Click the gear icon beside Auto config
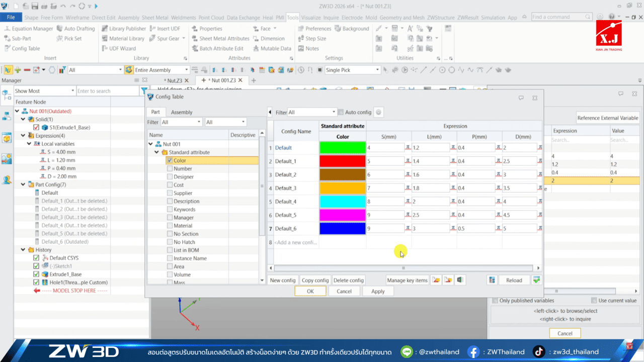Screen dimensions: 644x362 pos(379,112)
